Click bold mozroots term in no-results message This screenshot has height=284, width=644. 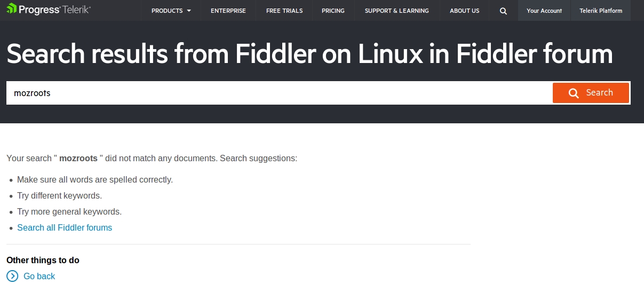(x=78, y=158)
